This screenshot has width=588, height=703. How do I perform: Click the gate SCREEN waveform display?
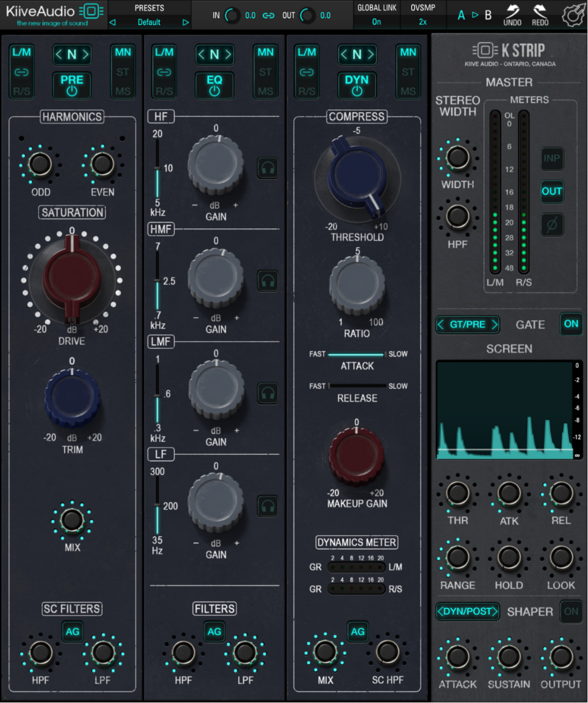tap(505, 410)
